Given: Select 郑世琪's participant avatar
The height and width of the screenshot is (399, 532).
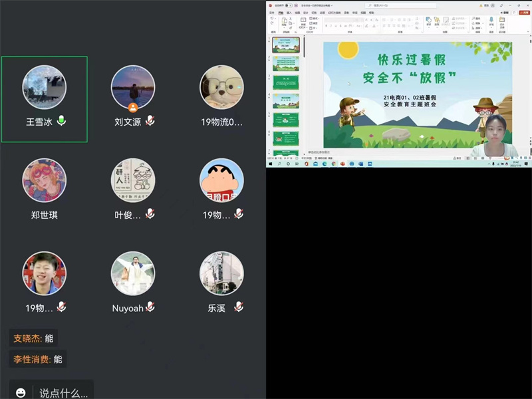Looking at the screenshot, I should click(45, 180).
